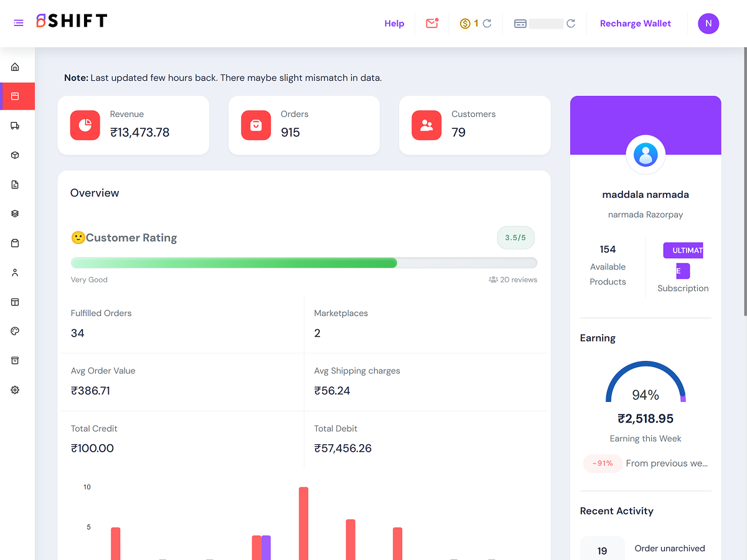Select the document file icon in sidebar
Screen dimensions: 747x560
pos(15,184)
